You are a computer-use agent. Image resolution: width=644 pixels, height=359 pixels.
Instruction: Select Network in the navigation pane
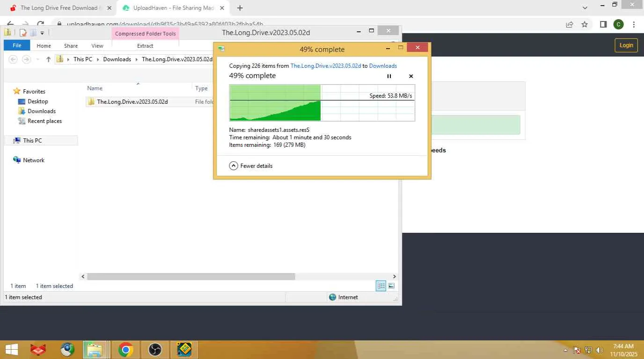point(29,160)
